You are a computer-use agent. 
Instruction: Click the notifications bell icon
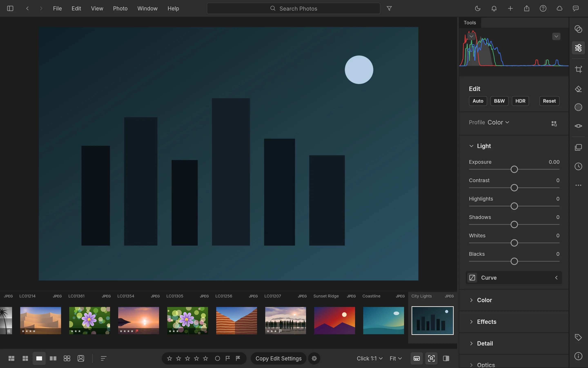pyautogui.click(x=494, y=9)
